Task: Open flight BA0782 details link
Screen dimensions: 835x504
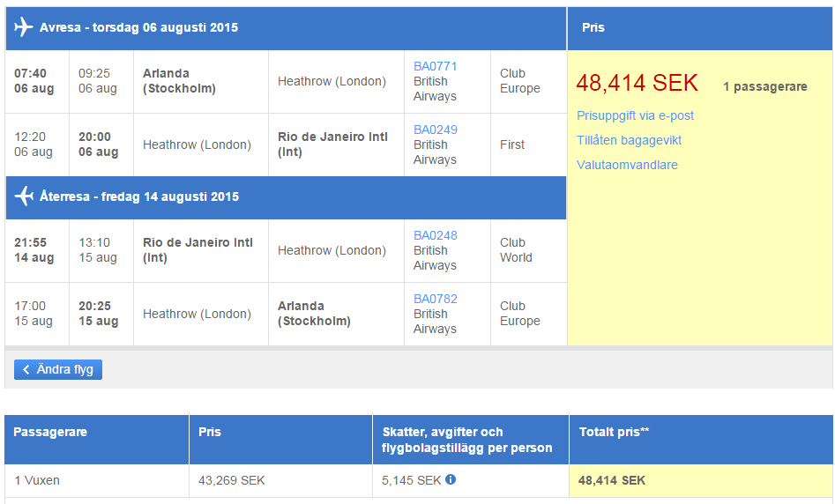Action: point(435,299)
